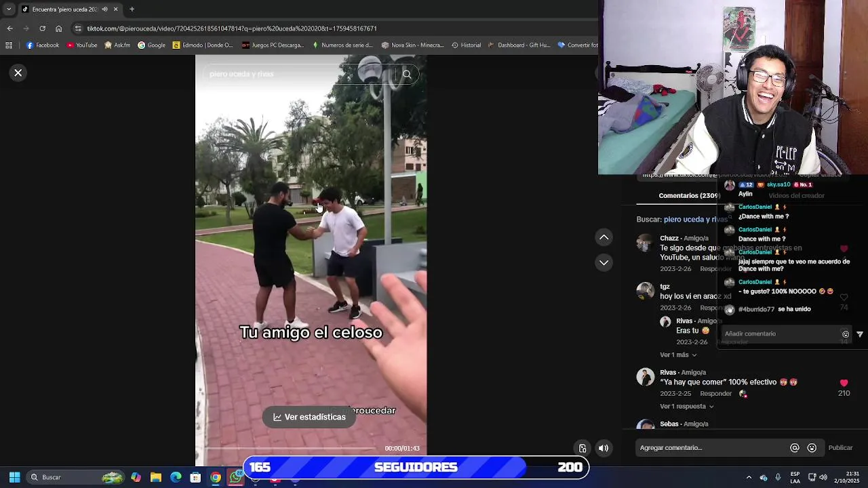868x488 pixels.
Task: Click the tiktok.com address bar URL
Action: tap(232, 28)
